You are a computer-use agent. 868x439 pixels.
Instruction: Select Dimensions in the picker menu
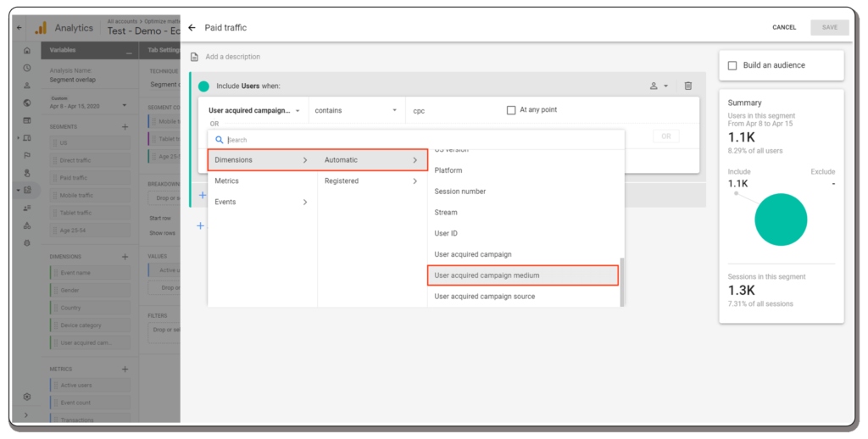click(x=263, y=160)
